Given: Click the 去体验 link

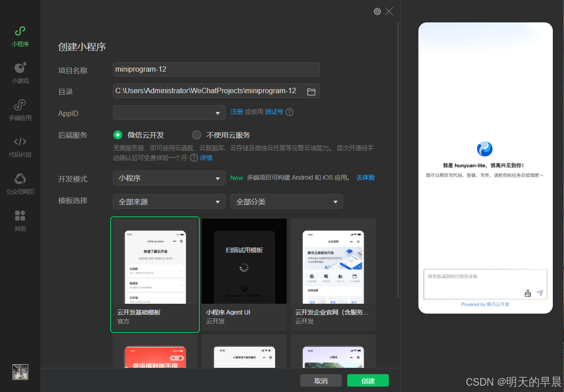Looking at the screenshot, I should point(366,177).
